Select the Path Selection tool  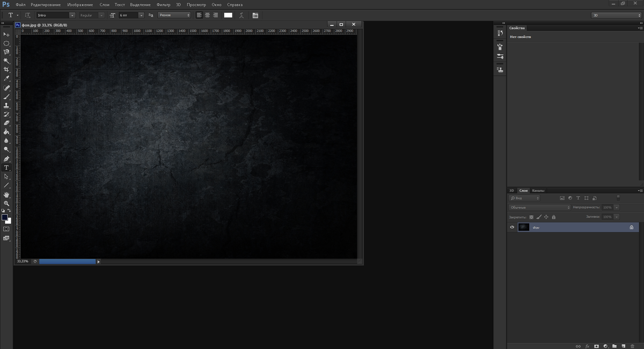point(6,176)
